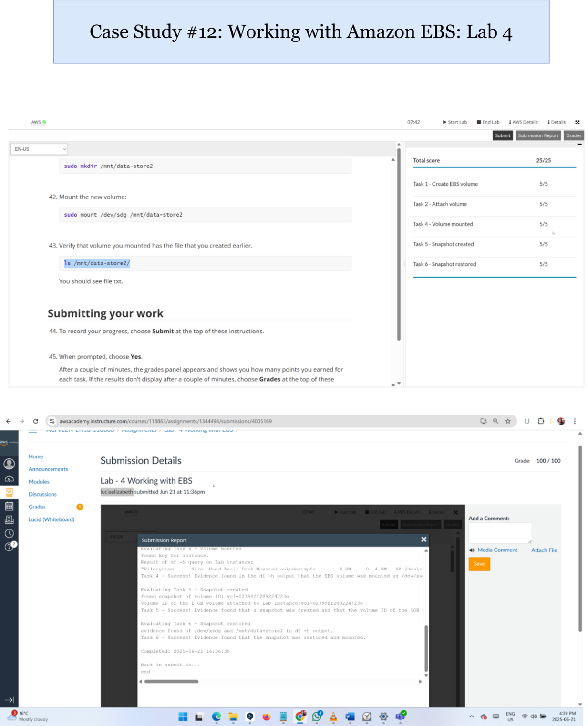Click install app icon in address bar
Screen dimensions: 588x726
[483, 421]
